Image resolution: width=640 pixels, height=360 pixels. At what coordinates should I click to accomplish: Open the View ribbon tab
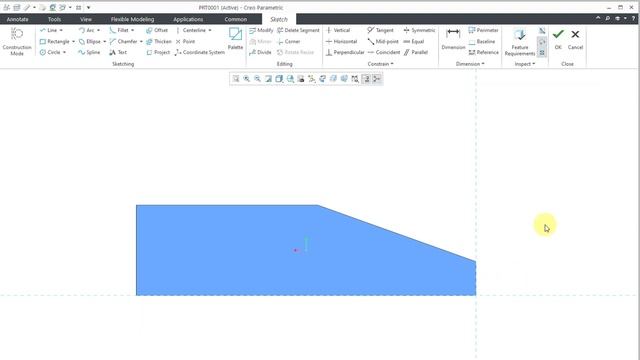pyautogui.click(x=86, y=19)
